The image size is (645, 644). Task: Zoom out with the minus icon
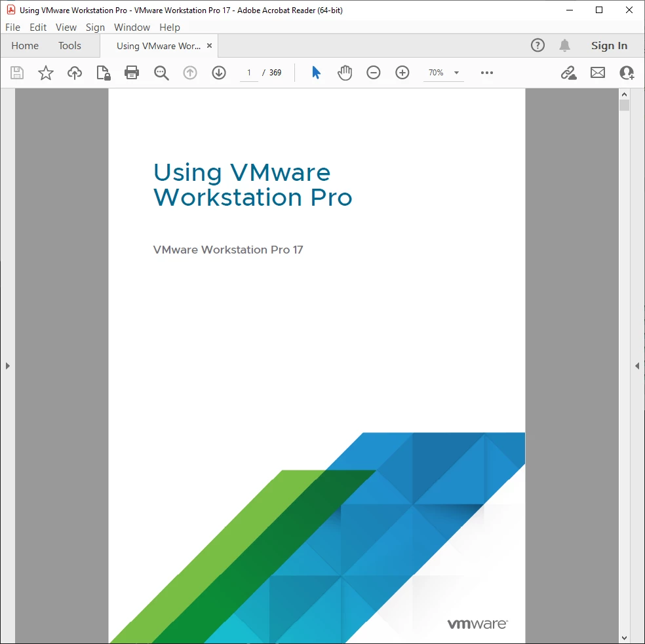[x=374, y=73]
